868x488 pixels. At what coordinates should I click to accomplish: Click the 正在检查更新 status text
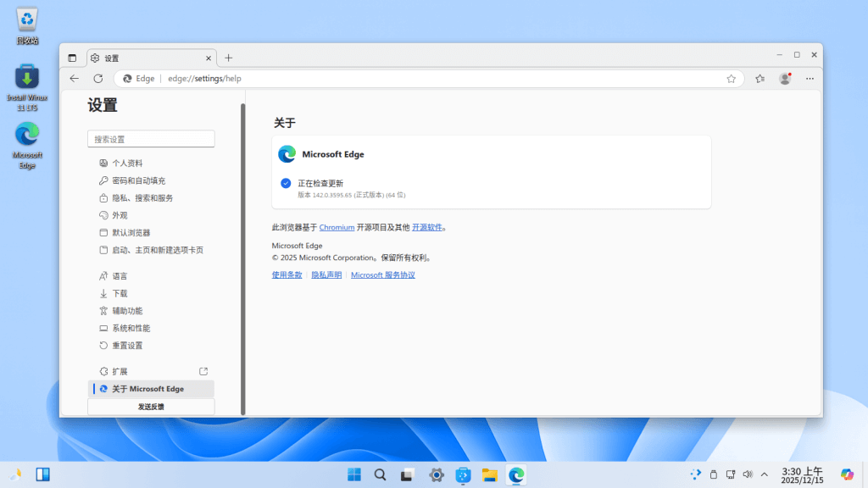pos(320,183)
